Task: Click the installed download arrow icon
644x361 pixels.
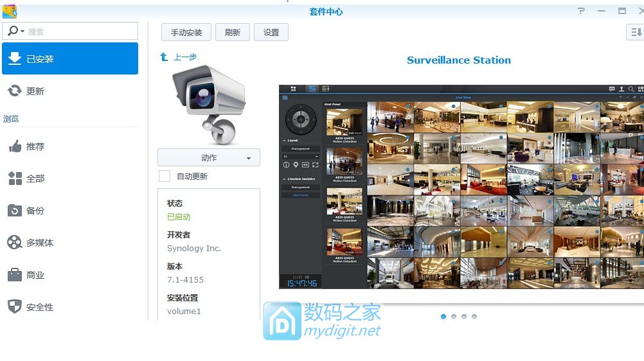Action: tap(15, 58)
